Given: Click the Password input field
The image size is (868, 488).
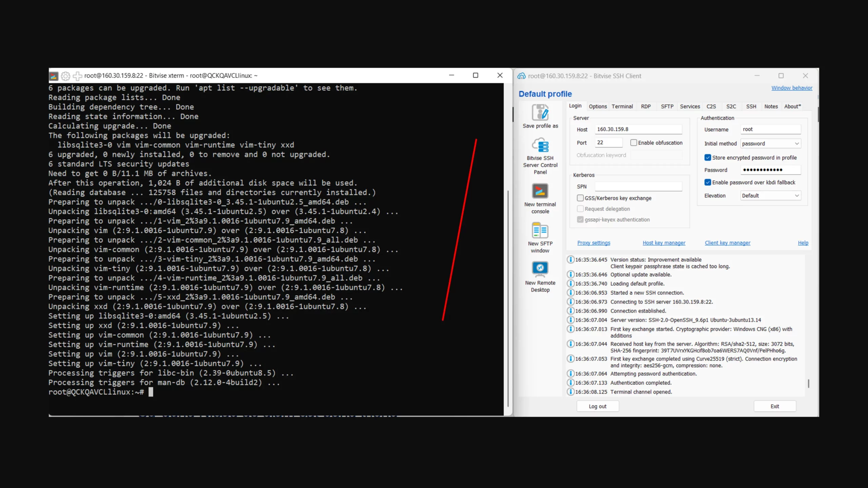Looking at the screenshot, I should click(x=770, y=170).
